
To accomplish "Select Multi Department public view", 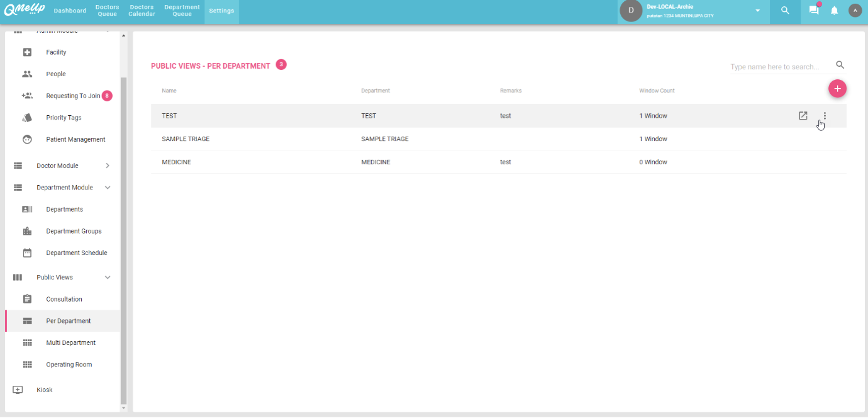I will [x=70, y=342].
